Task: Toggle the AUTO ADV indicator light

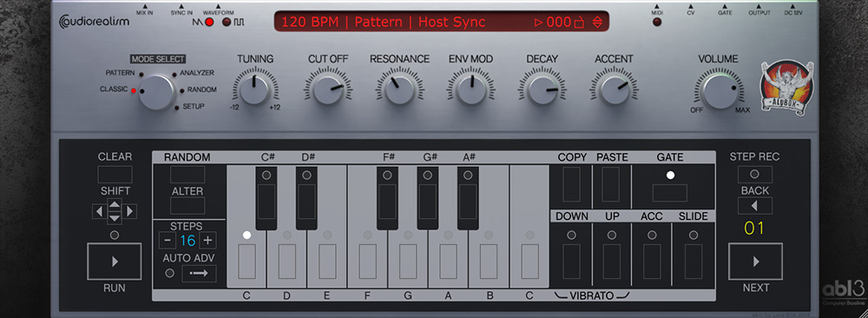Action: (169, 273)
